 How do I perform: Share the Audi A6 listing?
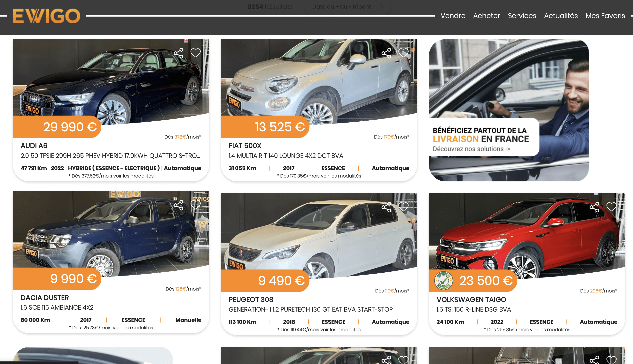point(178,53)
